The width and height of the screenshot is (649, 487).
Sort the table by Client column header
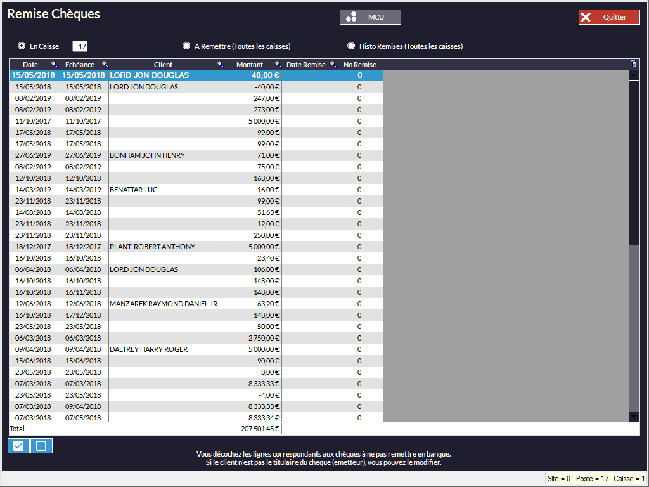(163, 64)
